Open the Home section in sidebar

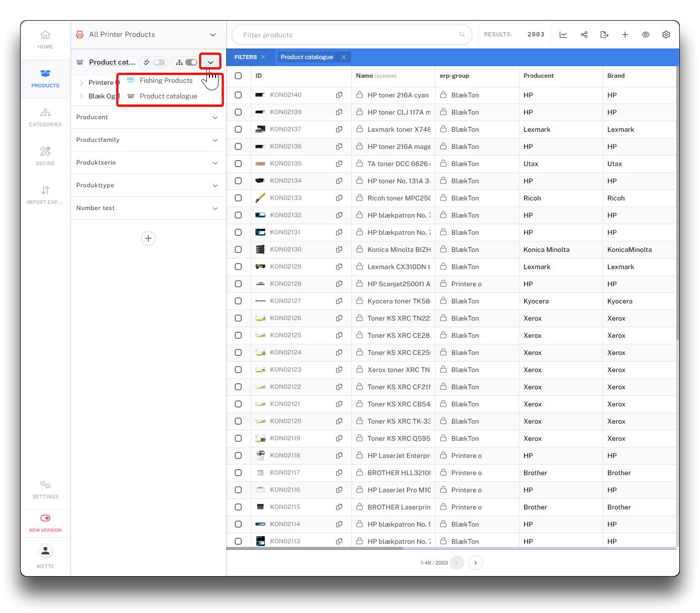coord(45,39)
